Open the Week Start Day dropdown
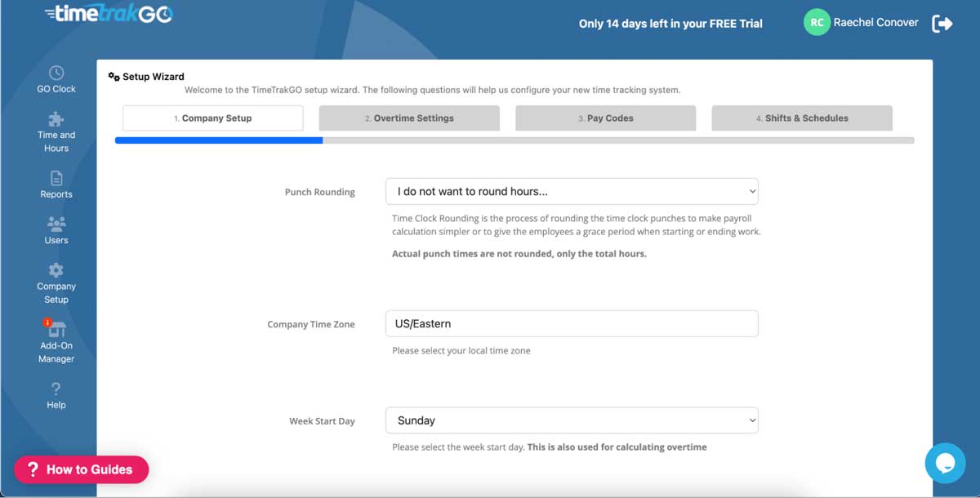 (x=572, y=420)
